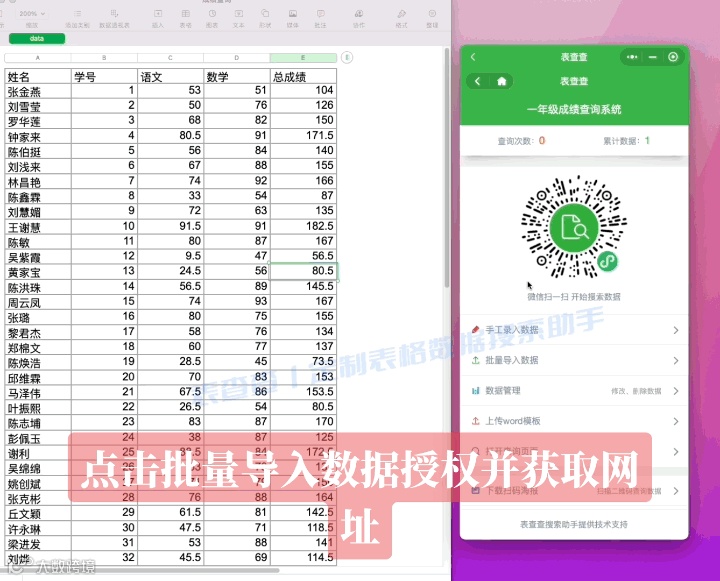Image resolution: width=720 pixels, height=581 pixels.
Task: Open the 200% zoom dropdown in Numbers
Action: pos(32,14)
